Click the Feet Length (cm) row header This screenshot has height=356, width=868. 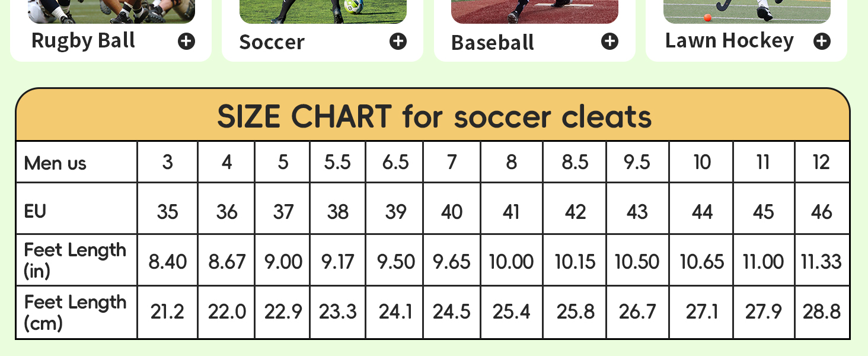(75, 312)
